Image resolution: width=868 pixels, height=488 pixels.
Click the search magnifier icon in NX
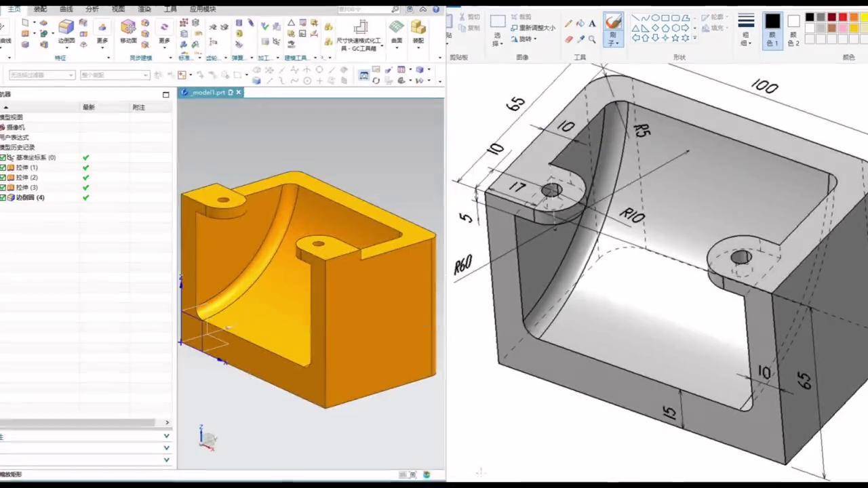point(395,9)
